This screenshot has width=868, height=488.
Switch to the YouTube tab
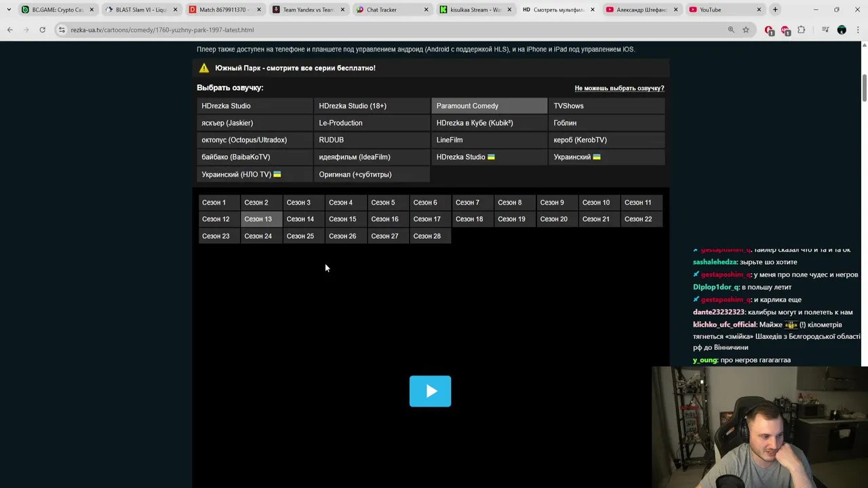click(726, 9)
